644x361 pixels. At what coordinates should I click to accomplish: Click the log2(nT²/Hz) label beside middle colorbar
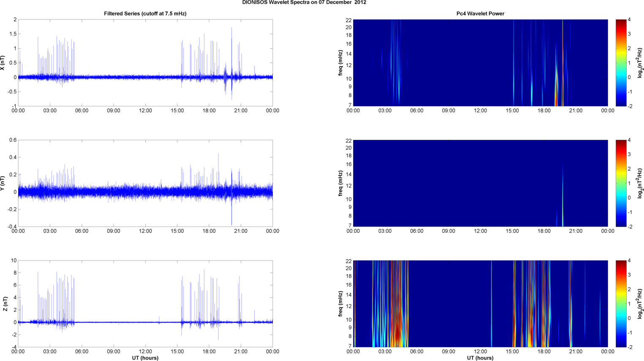(x=640, y=183)
